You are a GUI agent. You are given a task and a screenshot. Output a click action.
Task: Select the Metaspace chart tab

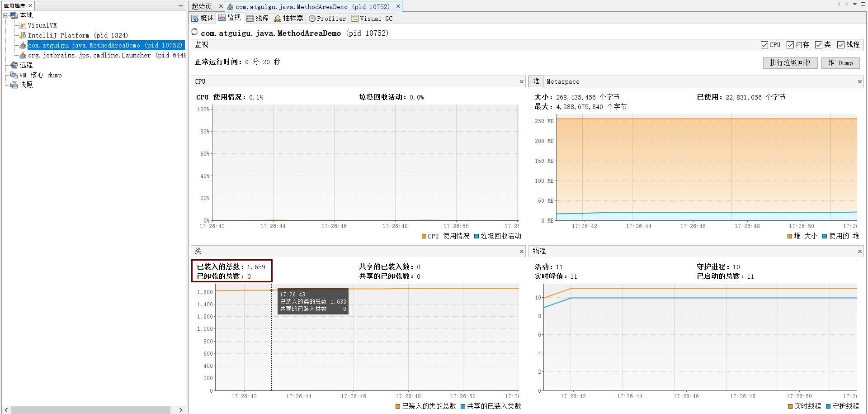pyautogui.click(x=563, y=82)
